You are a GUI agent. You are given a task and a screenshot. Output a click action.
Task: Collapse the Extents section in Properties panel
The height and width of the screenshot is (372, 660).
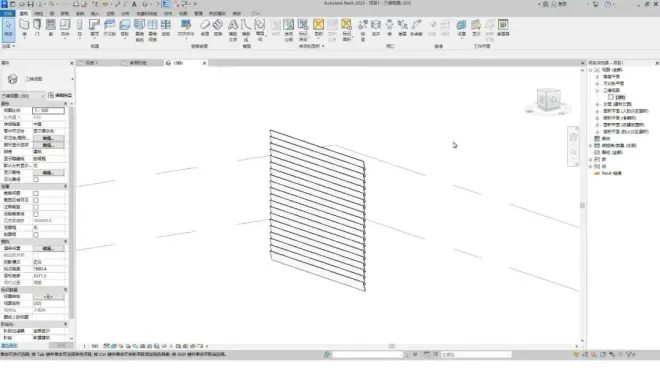point(66,186)
